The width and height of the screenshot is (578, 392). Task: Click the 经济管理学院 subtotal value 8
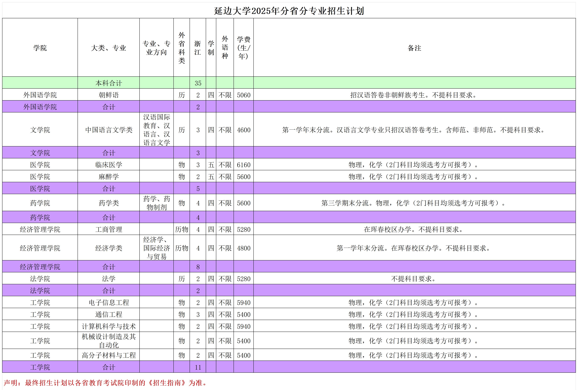(x=198, y=267)
